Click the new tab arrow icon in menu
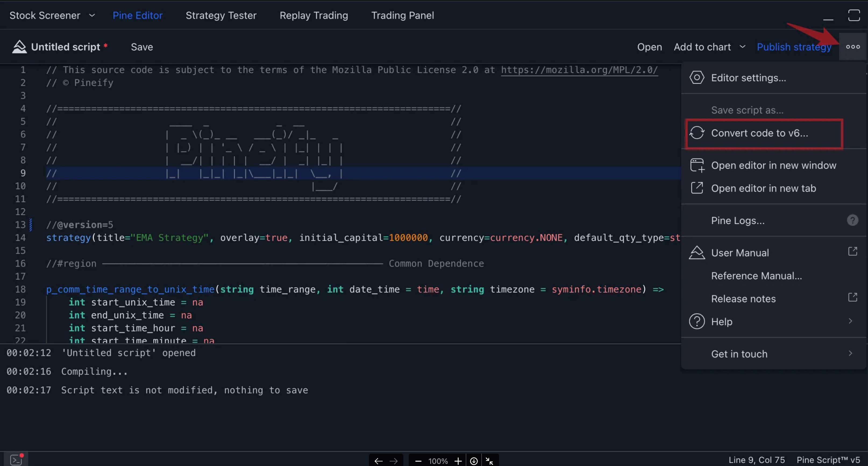This screenshot has height=466, width=868. pos(697,188)
